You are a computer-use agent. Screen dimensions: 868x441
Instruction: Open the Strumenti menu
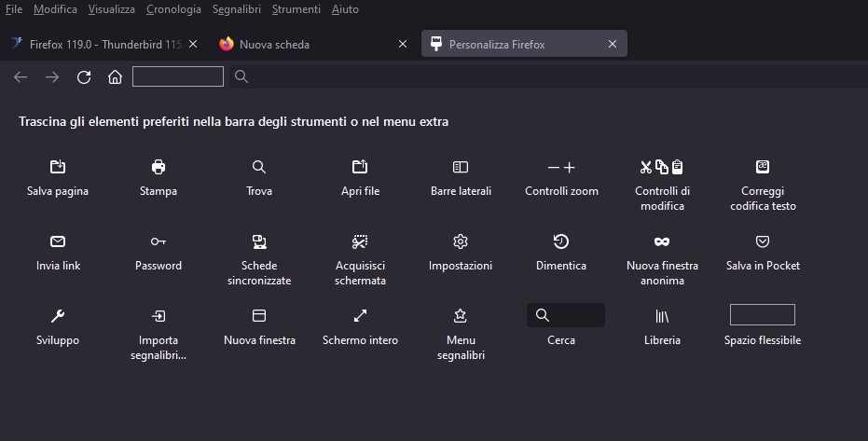pos(296,9)
